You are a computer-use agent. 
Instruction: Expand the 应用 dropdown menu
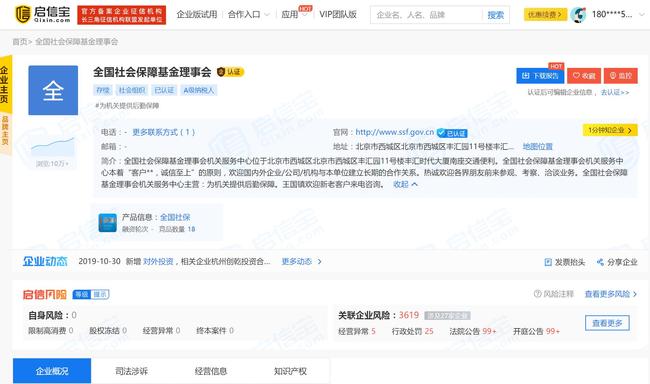coord(294,15)
